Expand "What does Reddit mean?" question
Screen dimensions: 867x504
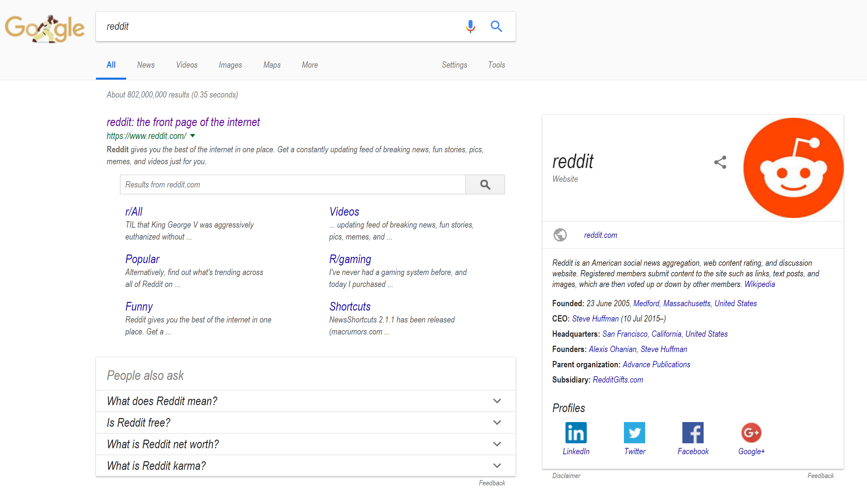point(305,401)
